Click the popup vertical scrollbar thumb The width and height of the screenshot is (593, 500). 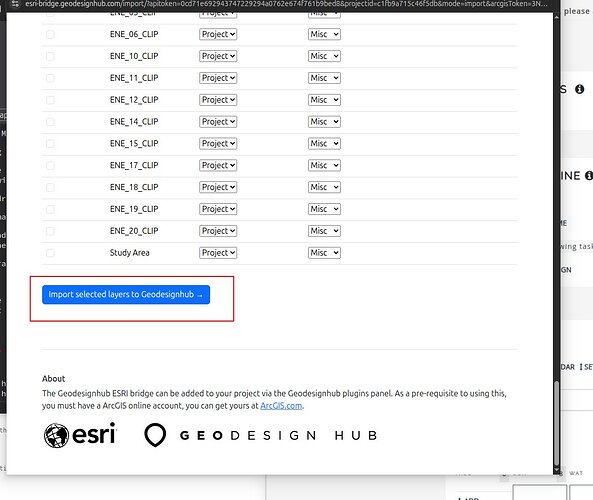[x=556, y=424]
